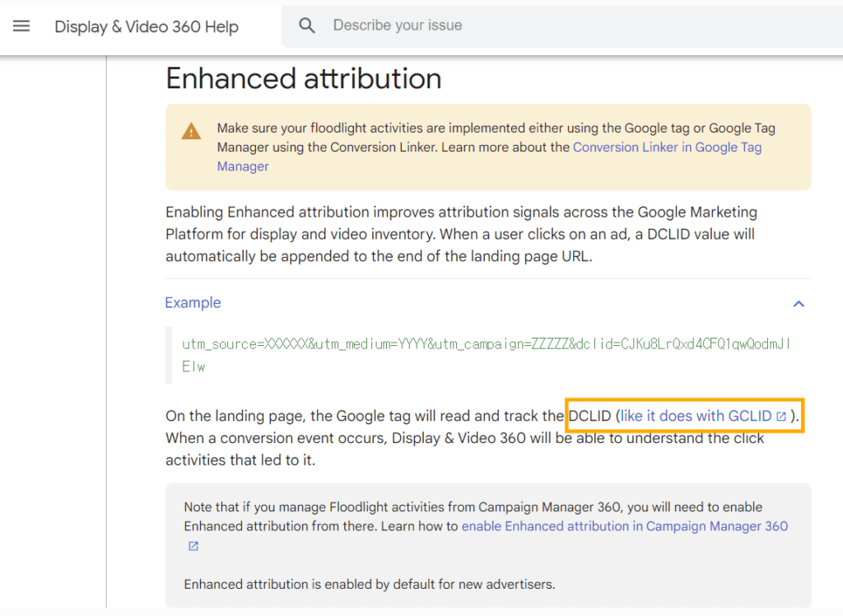Screen dimensions: 843x616
Task: Click 'Enhanced attribution is enabled by default' text
Action: coord(370,584)
